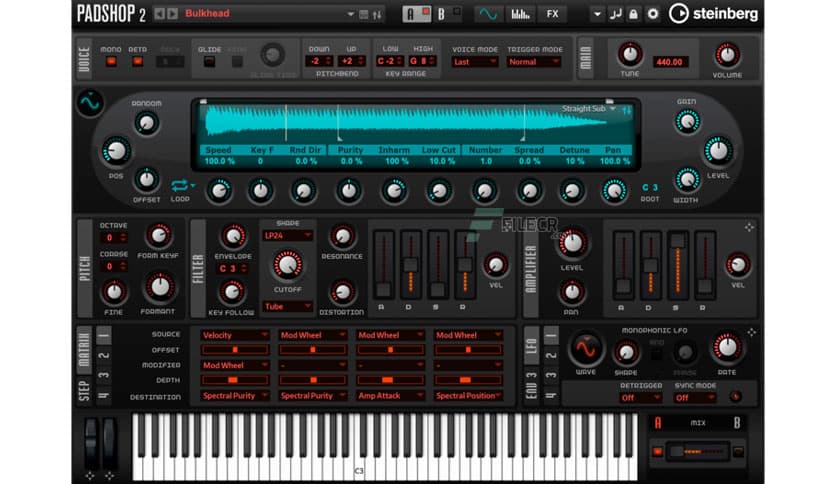Open the Amp Attack destination dropdown
This screenshot has width=836, height=484.
pyautogui.click(x=390, y=396)
